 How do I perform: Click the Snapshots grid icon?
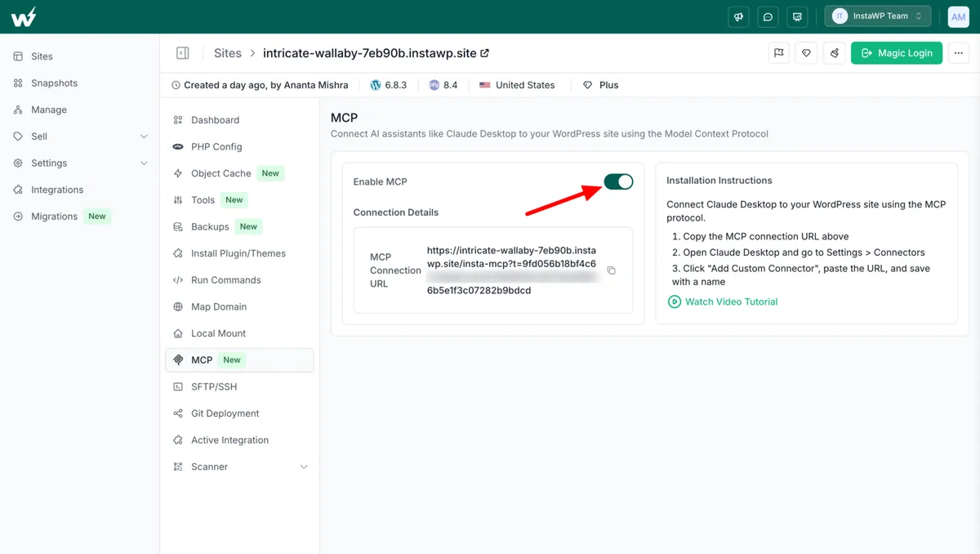pyautogui.click(x=18, y=83)
